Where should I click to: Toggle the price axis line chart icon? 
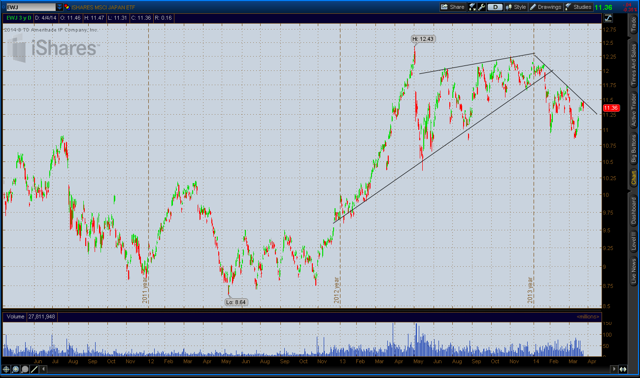click(608, 18)
